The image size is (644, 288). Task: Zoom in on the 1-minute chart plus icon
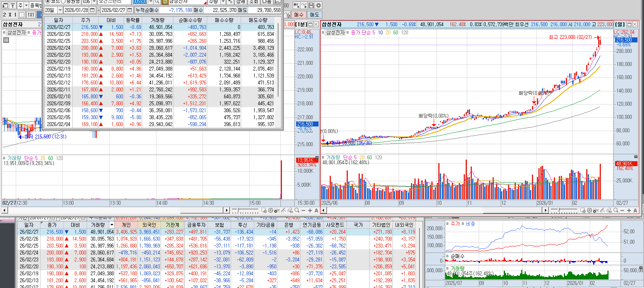310,211
